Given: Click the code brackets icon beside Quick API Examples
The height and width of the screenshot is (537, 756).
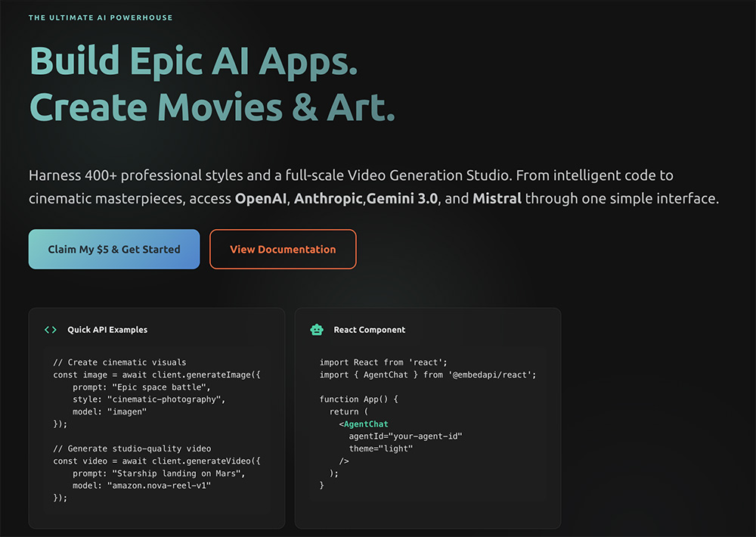Looking at the screenshot, I should tap(51, 330).
